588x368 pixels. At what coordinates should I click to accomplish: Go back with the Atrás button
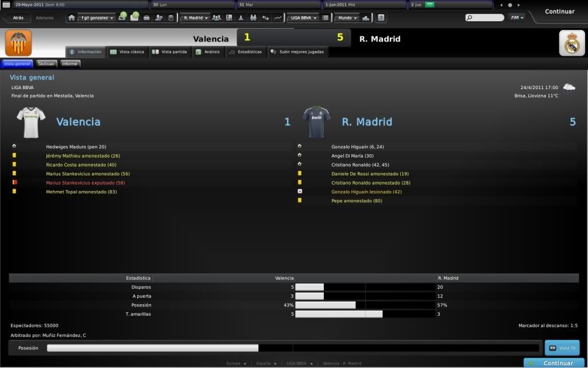coord(16,18)
